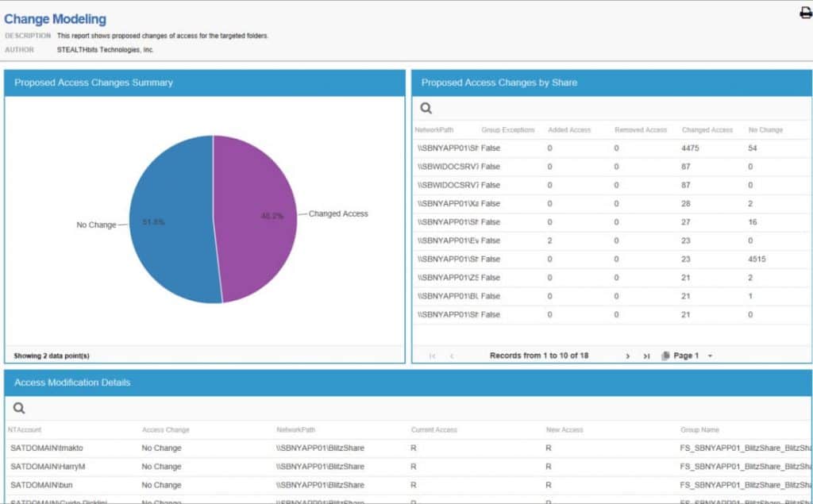Click the page icon beside Page 1
The image size is (813, 504).
(666, 356)
